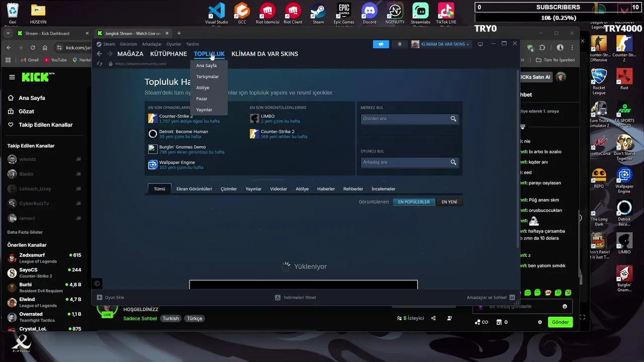Click Steam Big Picture mode icon
Screen dimensions: 644x362
[480, 44]
